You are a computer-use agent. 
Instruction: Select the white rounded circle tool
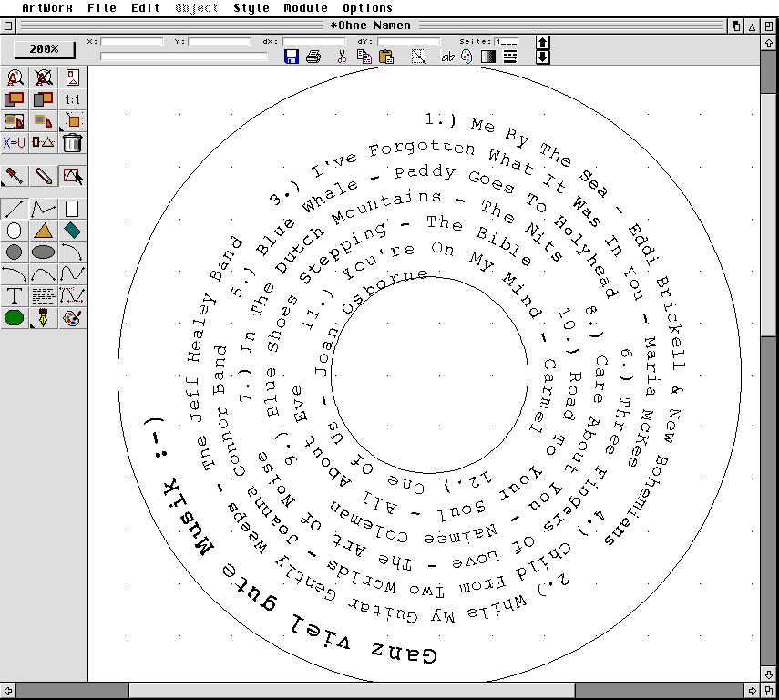click(15, 231)
